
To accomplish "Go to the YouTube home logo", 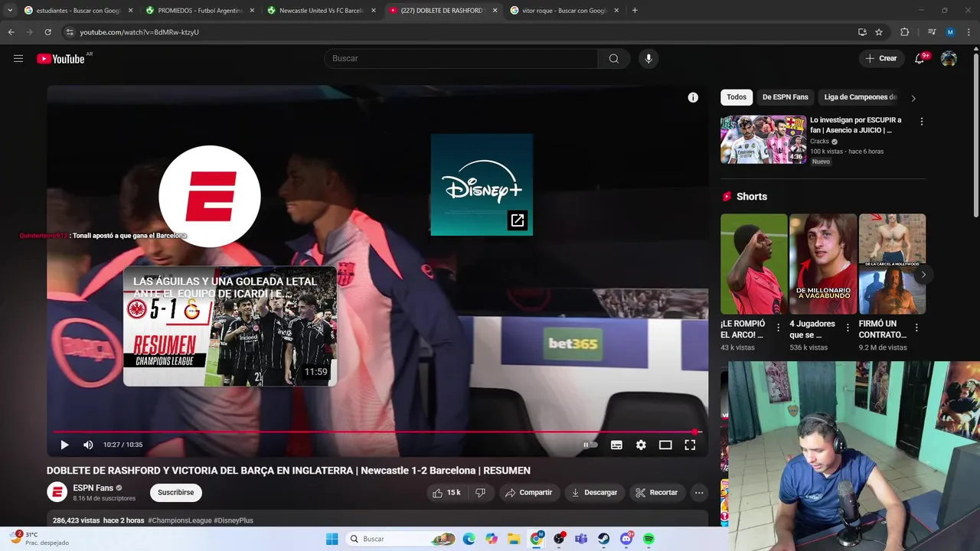I will [x=60, y=59].
